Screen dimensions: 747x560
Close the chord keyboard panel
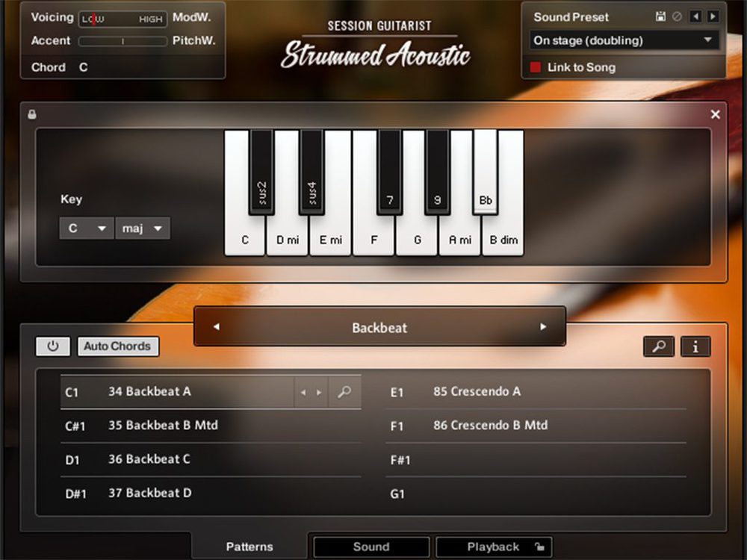click(x=715, y=114)
